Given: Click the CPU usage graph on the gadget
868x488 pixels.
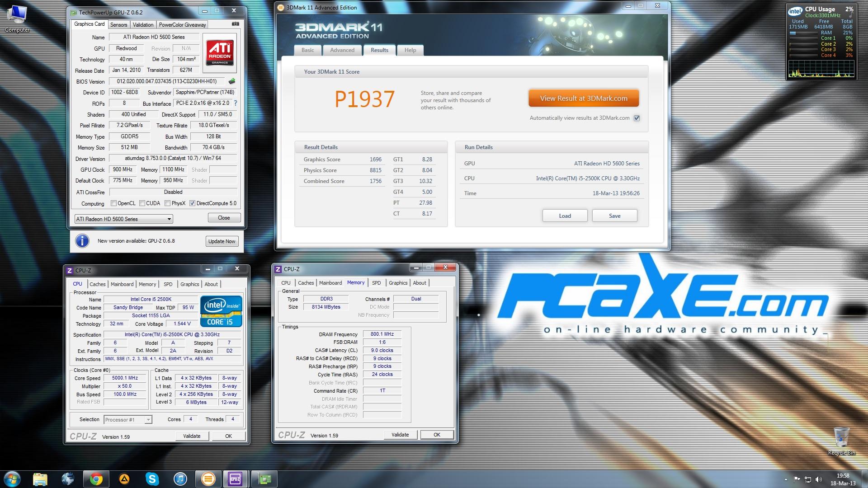Looking at the screenshot, I should click(x=821, y=68).
